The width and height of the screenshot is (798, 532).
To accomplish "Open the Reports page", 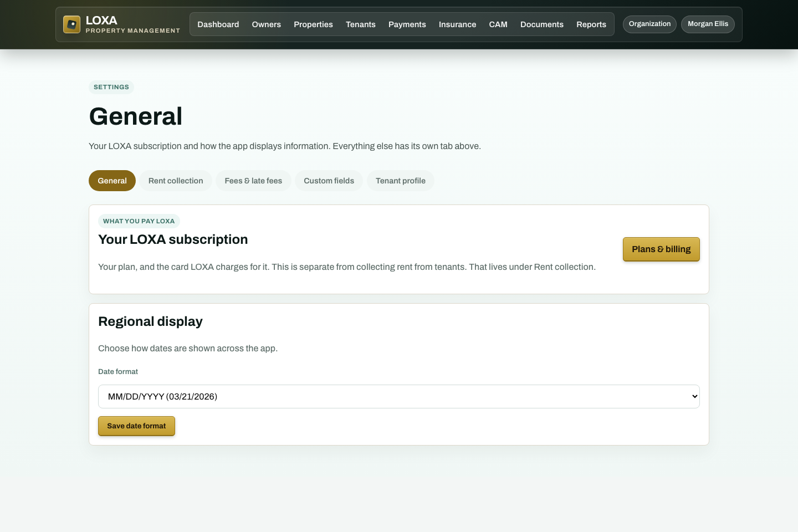I will point(591,24).
